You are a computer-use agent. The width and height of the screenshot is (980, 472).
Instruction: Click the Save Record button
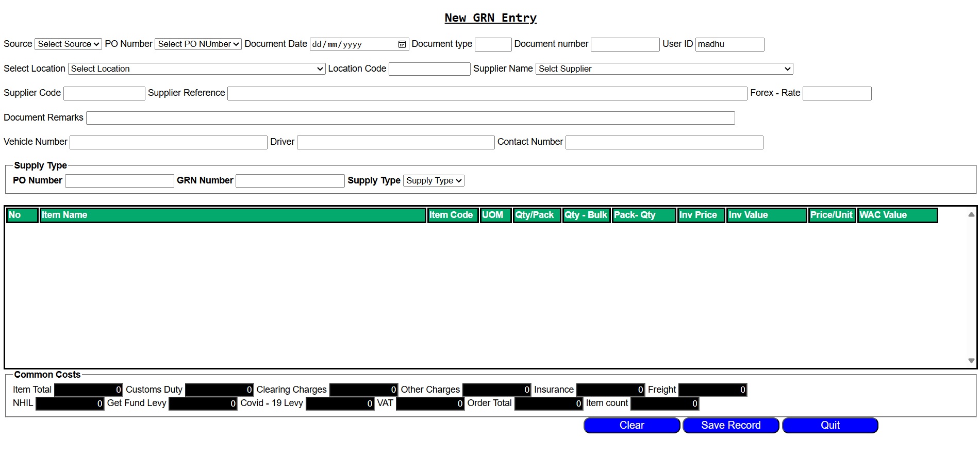pyautogui.click(x=730, y=426)
